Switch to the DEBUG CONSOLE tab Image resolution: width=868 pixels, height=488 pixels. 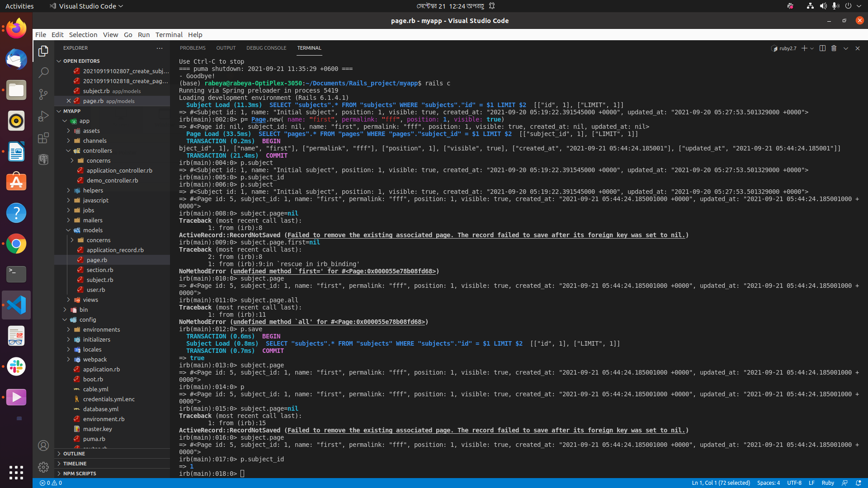266,48
